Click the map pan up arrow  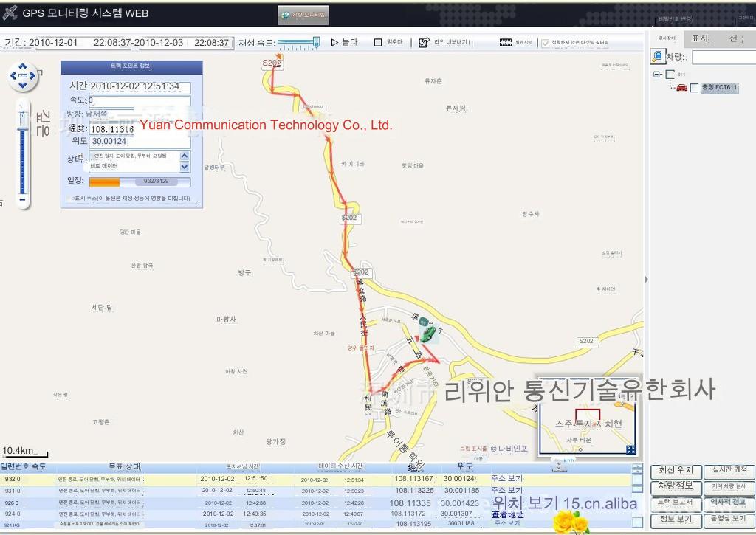coord(23,66)
